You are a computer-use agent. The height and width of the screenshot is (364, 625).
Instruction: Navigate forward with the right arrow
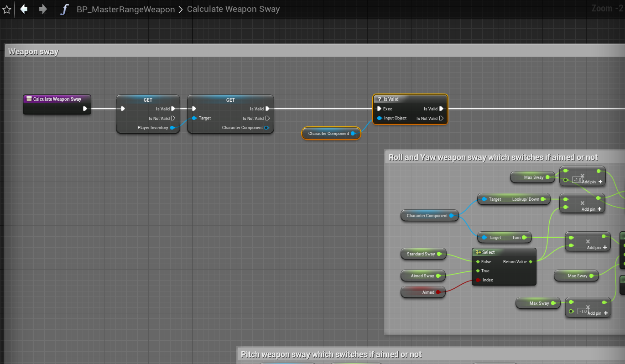[x=43, y=9]
